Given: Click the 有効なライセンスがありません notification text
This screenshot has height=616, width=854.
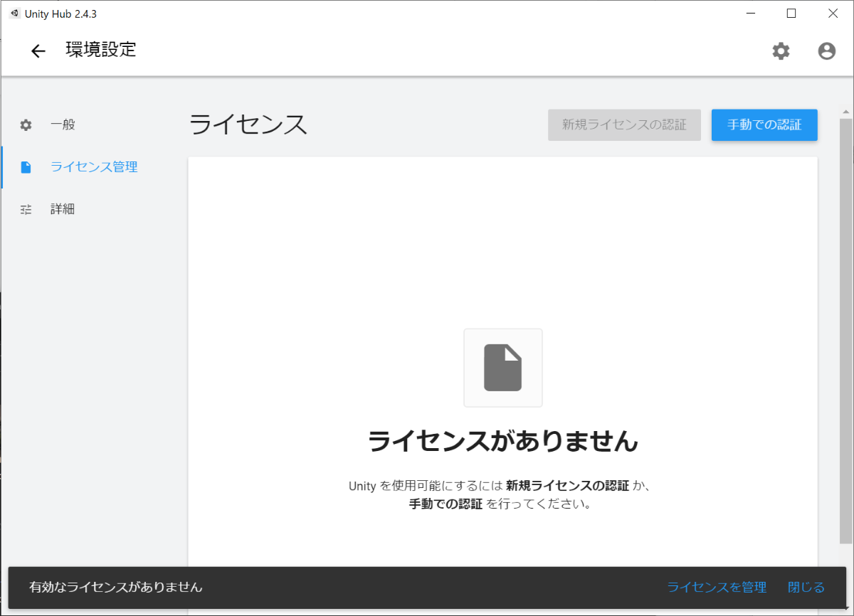Looking at the screenshot, I should tap(116, 588).
